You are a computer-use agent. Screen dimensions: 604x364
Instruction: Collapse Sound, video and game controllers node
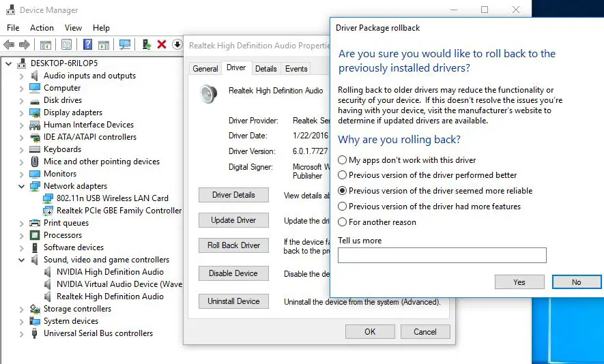click(22, 260)
